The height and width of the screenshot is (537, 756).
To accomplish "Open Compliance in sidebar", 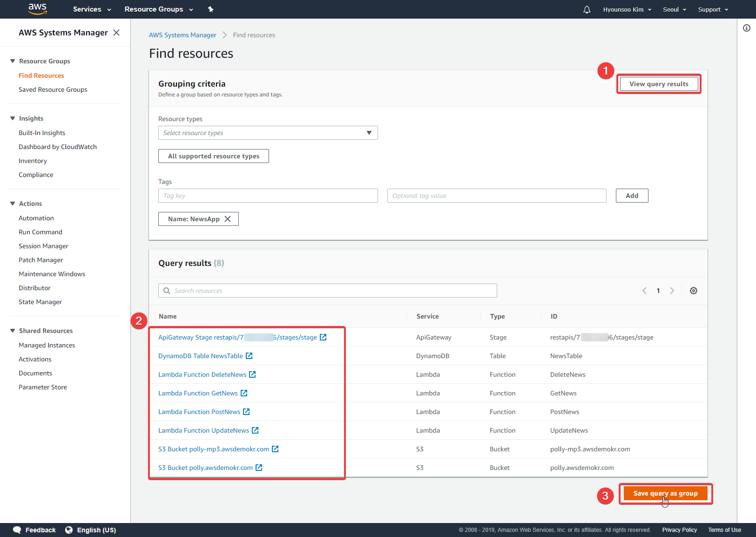I will pyautogui.click(x=36, y=175).
